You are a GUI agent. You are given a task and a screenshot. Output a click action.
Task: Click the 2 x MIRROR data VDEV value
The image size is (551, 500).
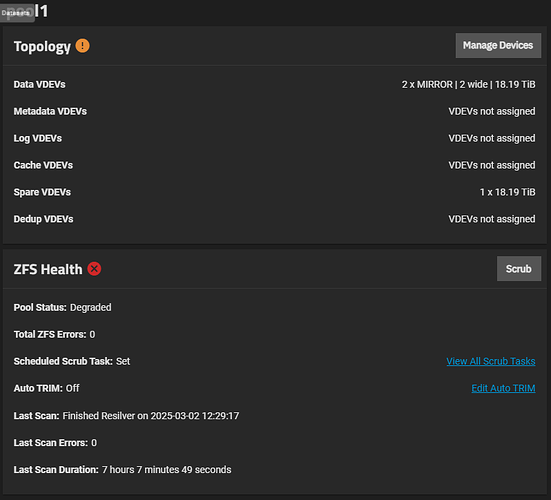click(468, 85)
